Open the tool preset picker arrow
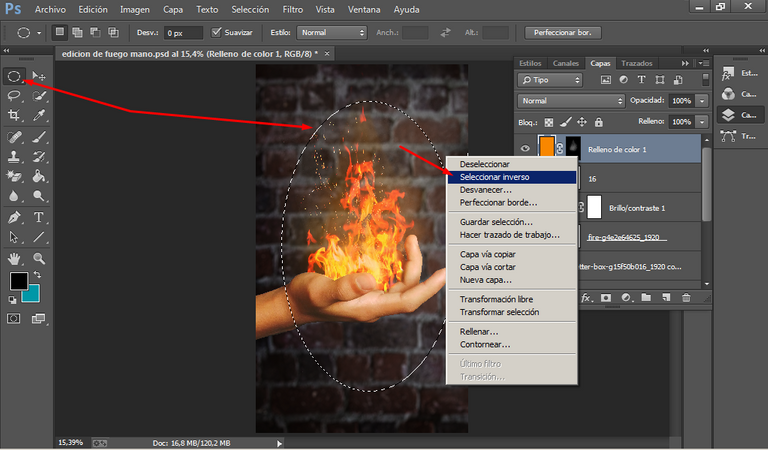Image resolution: width=768 pixels, height=450 pixels. click(x=39, y=33)
